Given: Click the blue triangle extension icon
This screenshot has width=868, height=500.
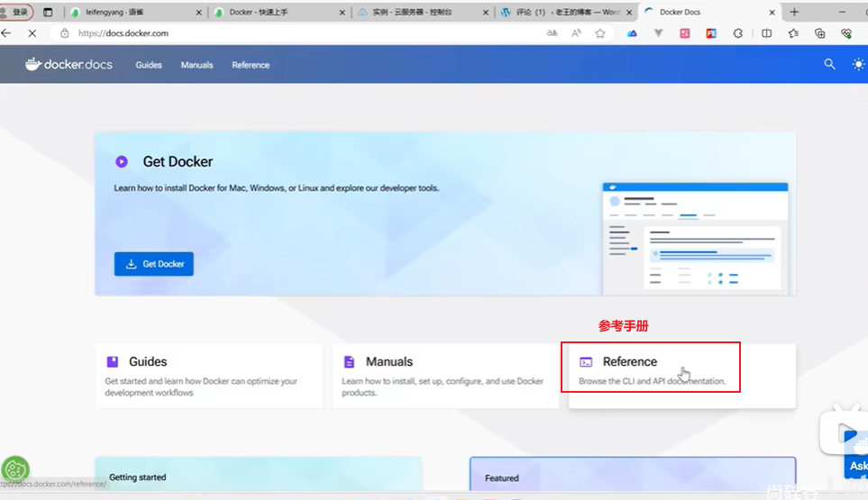Looking at the screenshot, I should click(632, 33).
